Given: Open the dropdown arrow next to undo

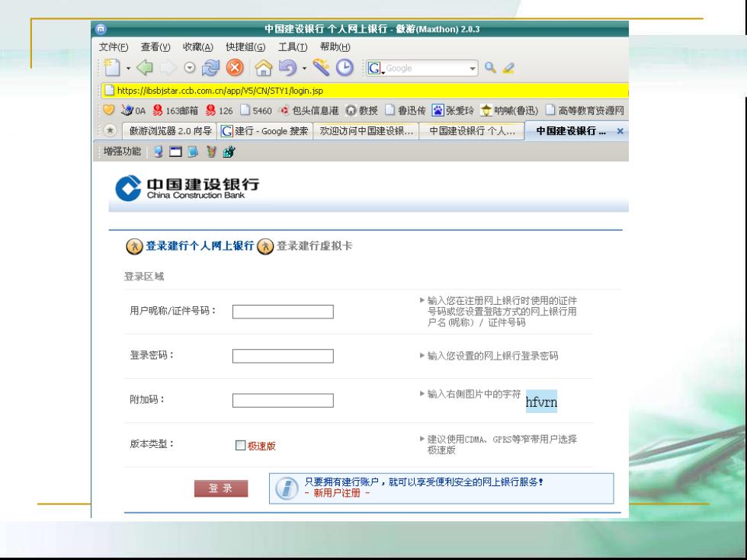Looking at the screenshot, I should point(304,69).
